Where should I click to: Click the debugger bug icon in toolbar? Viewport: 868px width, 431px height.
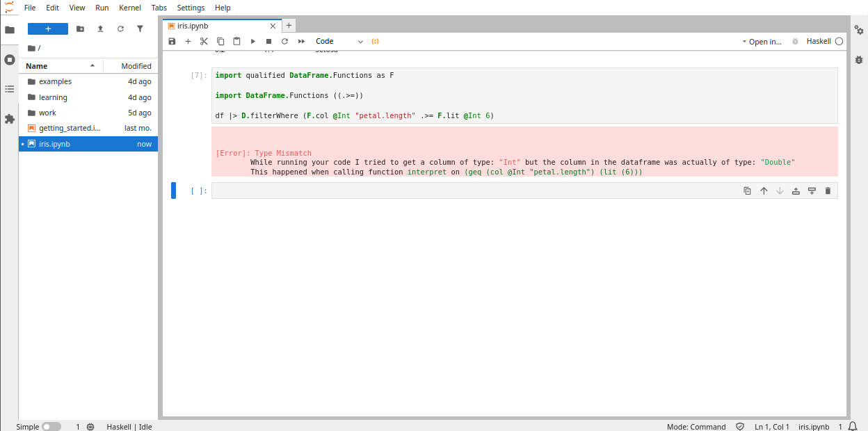point(796,42)
